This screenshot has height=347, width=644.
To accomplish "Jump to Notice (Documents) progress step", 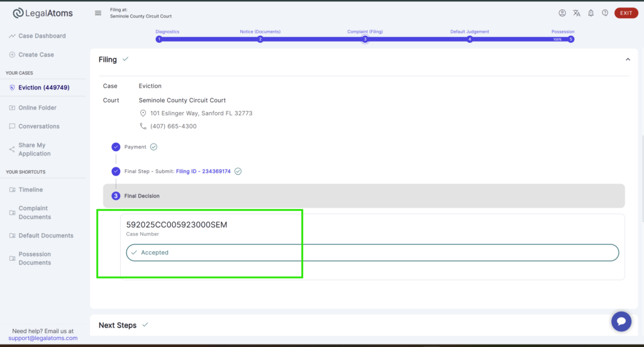I will [x=260, y=38].
